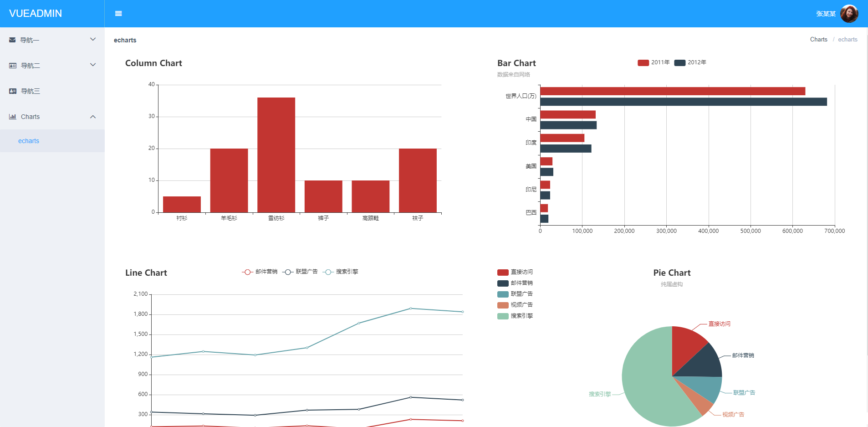Click the red color swatch beside 直接访问
868x427 pixels.
[x=502, y=272]
